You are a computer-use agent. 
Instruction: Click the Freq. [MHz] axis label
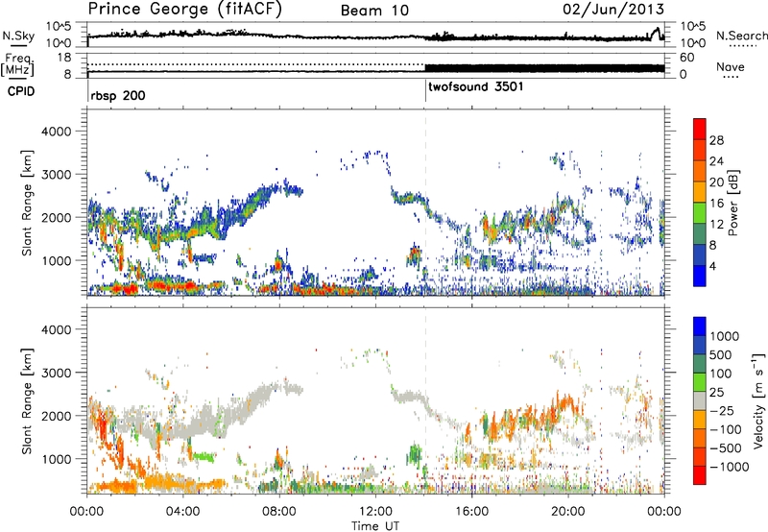coord(17,64)
